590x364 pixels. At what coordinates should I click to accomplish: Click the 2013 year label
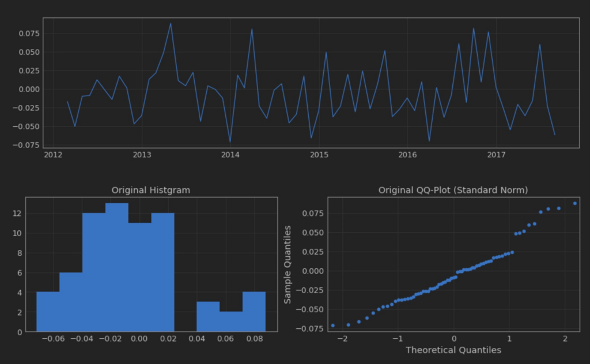142,155
